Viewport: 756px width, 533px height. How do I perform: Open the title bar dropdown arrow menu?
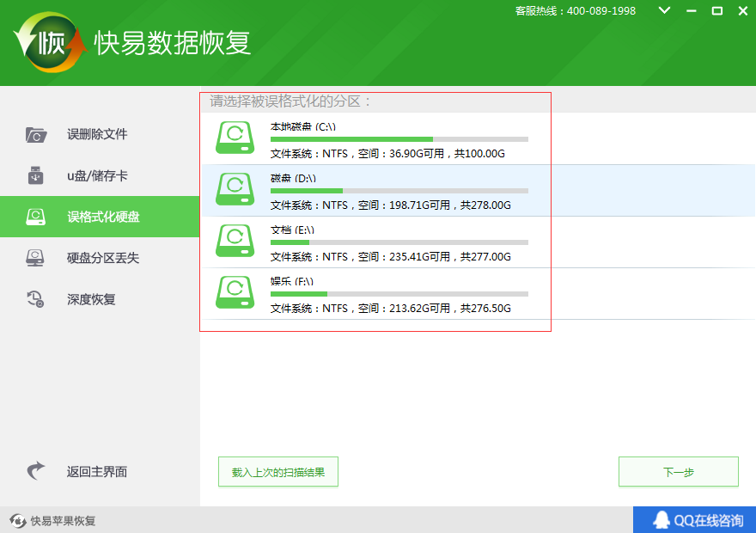point(664,10)
